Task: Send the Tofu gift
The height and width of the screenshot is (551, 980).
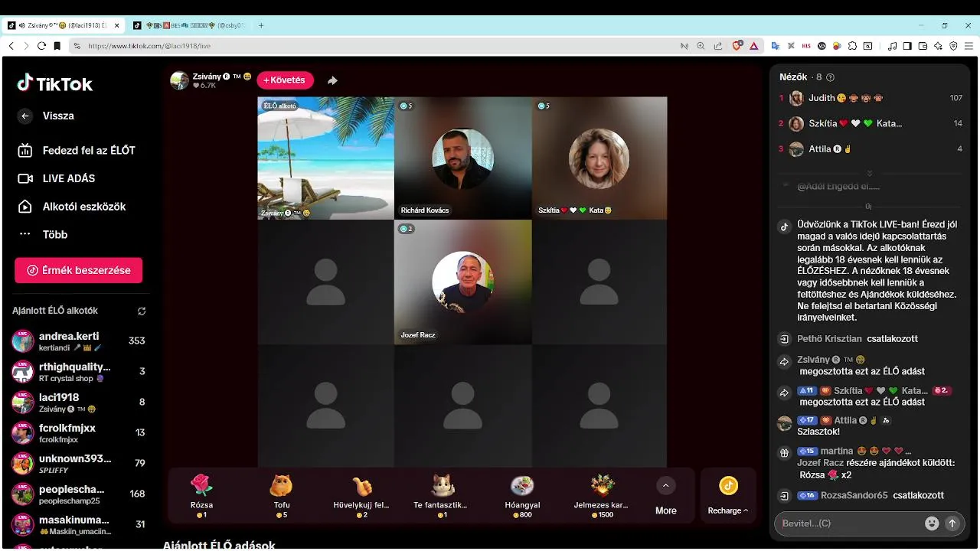Action: (281, 496)
